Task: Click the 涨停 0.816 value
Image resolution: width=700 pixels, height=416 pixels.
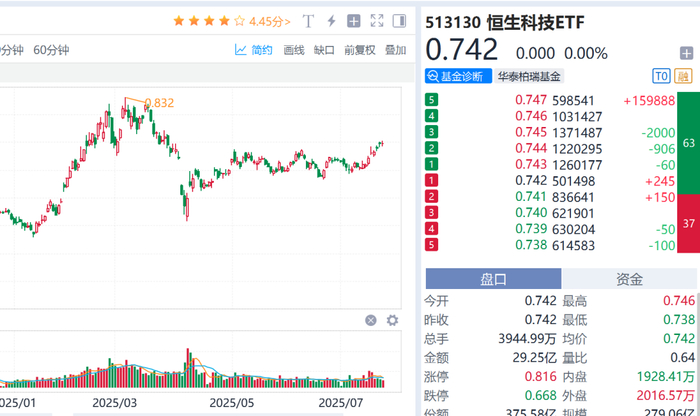Action: 541,377
